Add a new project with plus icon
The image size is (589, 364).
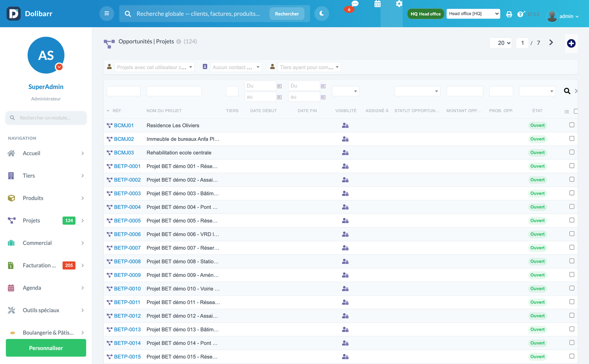click(571, 43)
